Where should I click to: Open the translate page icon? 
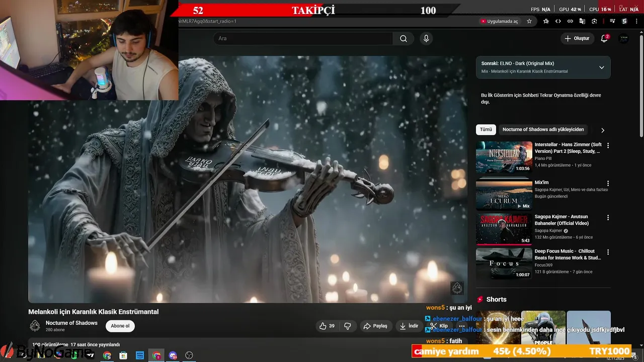[x=582, y=21]
